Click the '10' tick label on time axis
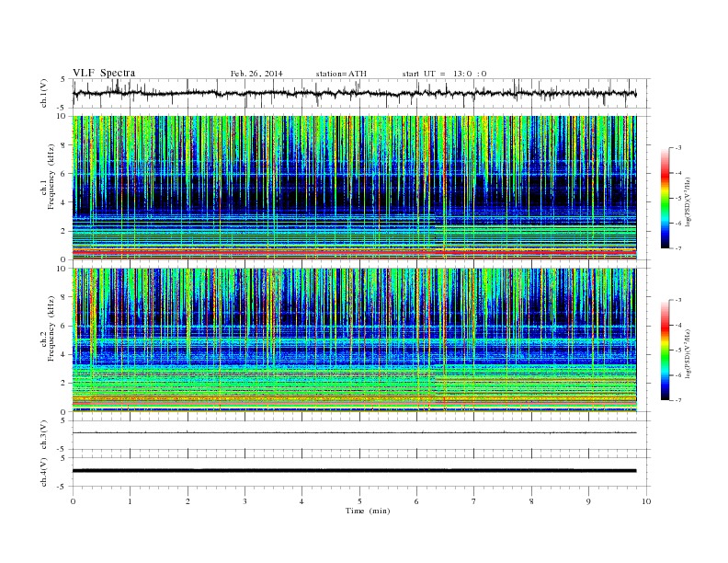Screen dimensions: 728x563 coord(646,501)
